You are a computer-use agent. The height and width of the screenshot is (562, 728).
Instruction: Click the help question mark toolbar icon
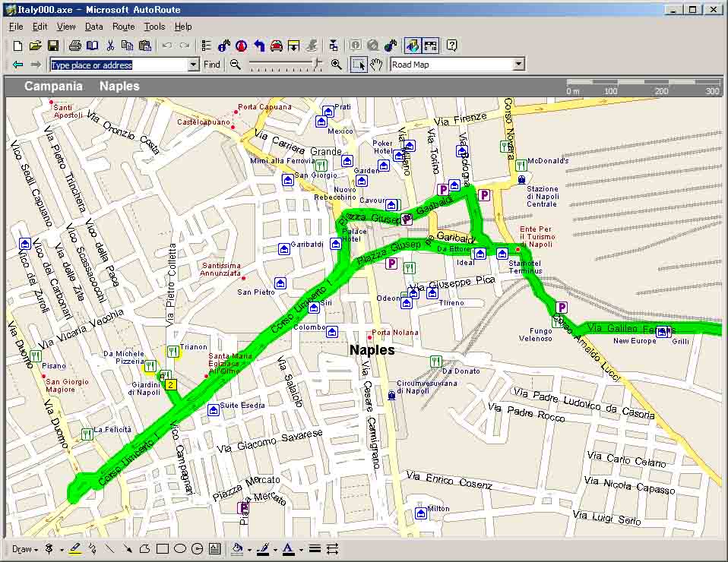coord(451,46)
